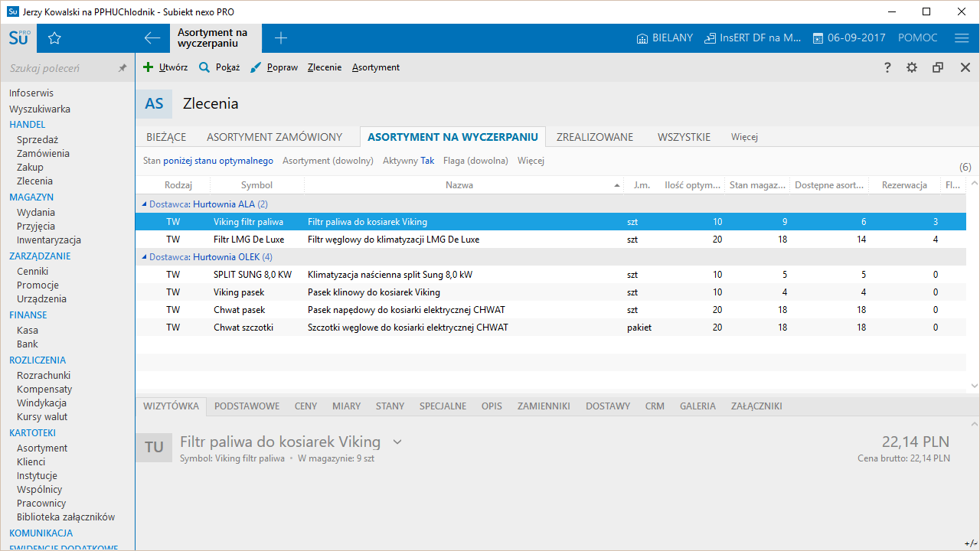Open the CENY detail tab

[x=305, y=406]
